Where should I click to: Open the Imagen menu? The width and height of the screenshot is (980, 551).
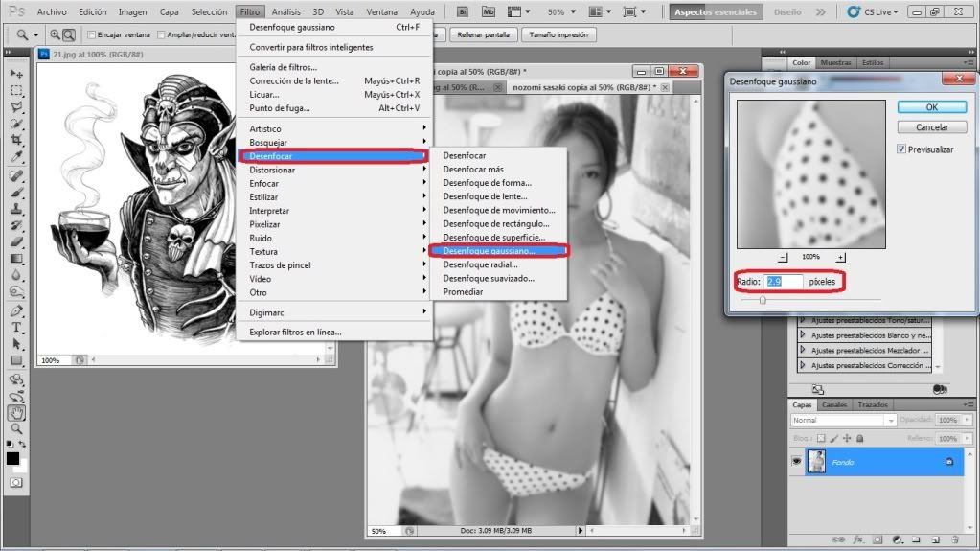click(133, 11)
